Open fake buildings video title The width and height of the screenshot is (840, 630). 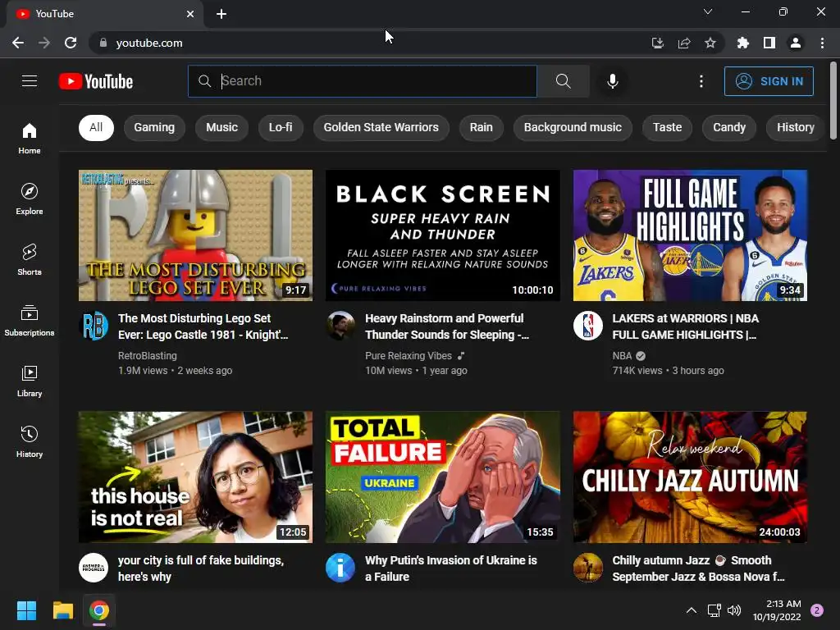point(201,568)
